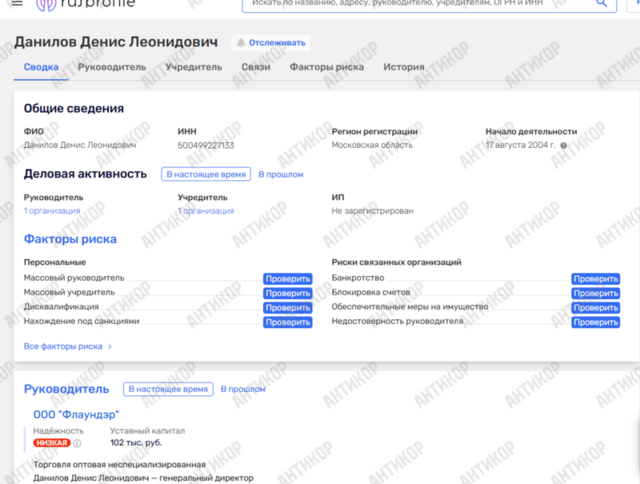Image resolution: width=640 pixels, height=484 pixels.
Task: Check Банкротство risk factor
Action: (x=596, y=279)
